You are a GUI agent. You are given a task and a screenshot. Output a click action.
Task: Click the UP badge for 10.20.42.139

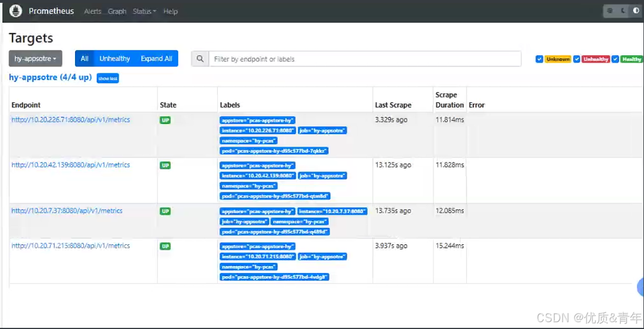point(165,165)
